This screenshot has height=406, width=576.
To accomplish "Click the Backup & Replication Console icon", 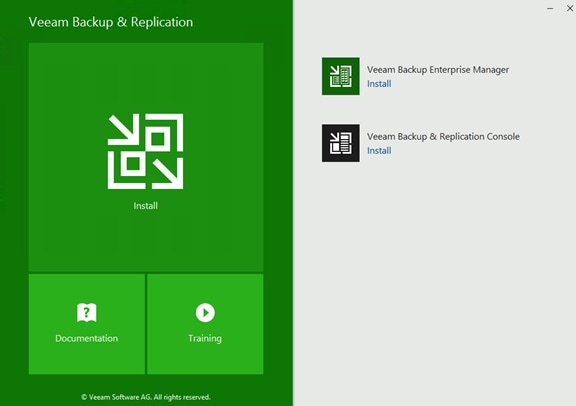I will [x=341, y=143].
